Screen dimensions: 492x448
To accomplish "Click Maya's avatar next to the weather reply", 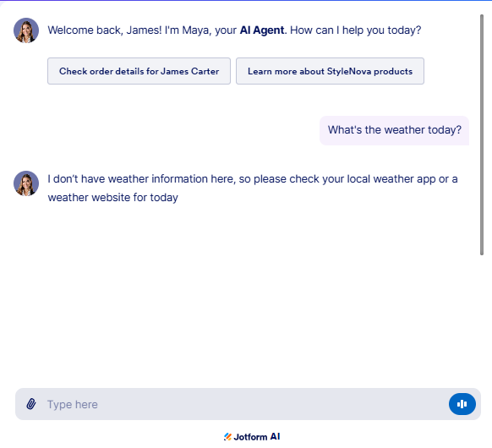I will [x=26, y=183].
